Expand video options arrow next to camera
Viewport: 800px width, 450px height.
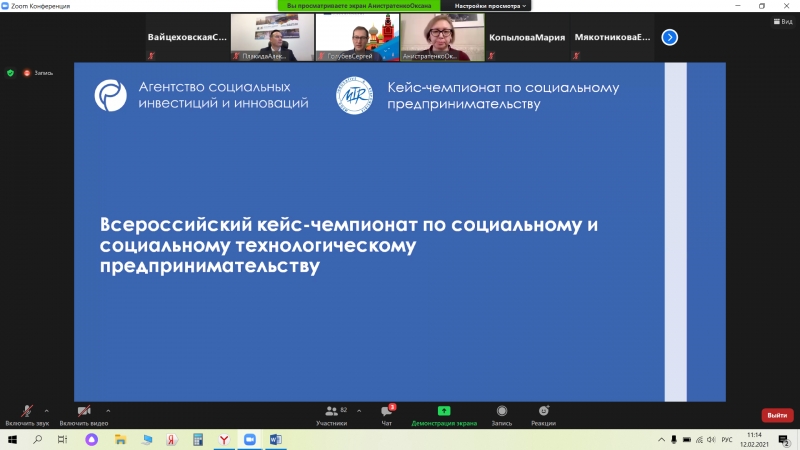[x=108, y=411]
